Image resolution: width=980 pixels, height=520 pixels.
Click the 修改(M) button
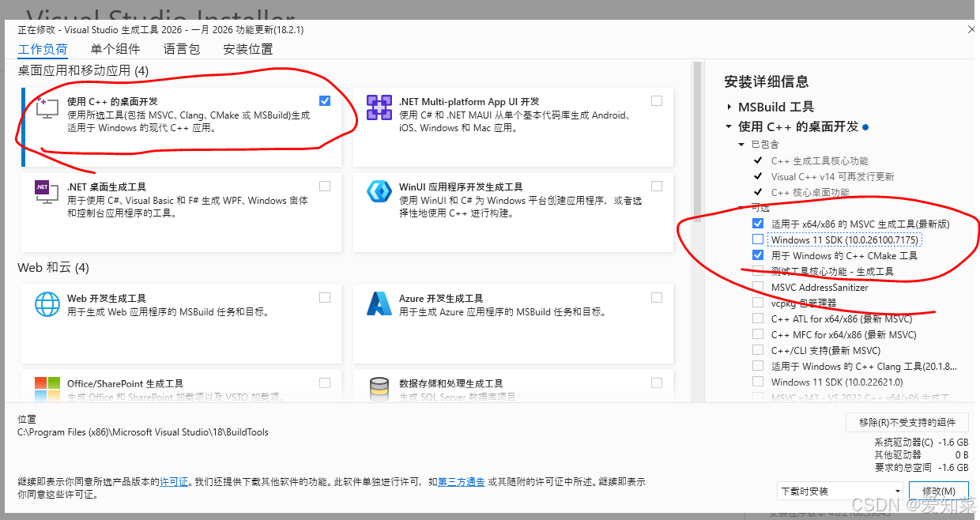938,491
